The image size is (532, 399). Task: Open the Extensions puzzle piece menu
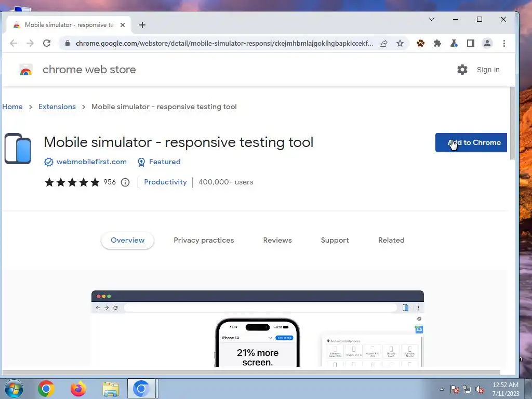[437, 43]
